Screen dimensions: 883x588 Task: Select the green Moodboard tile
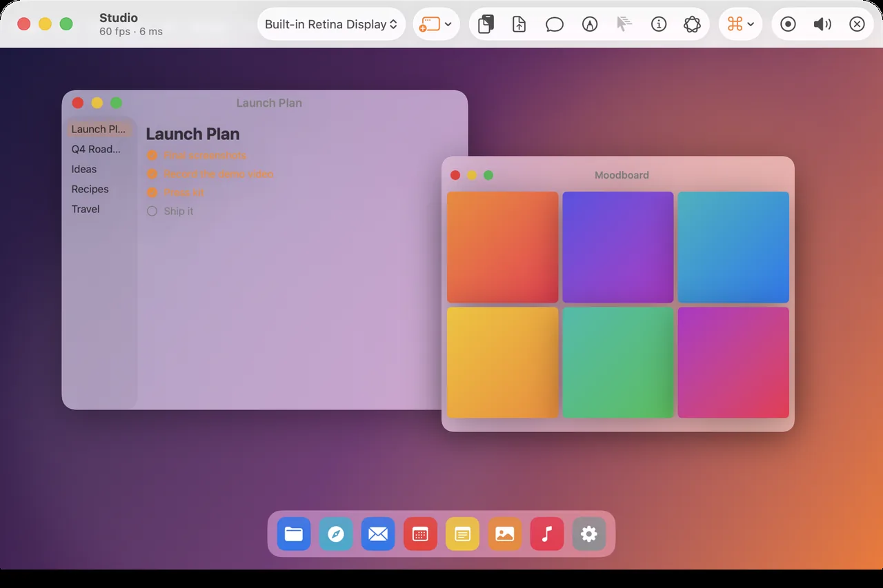(x=617, y=362)
